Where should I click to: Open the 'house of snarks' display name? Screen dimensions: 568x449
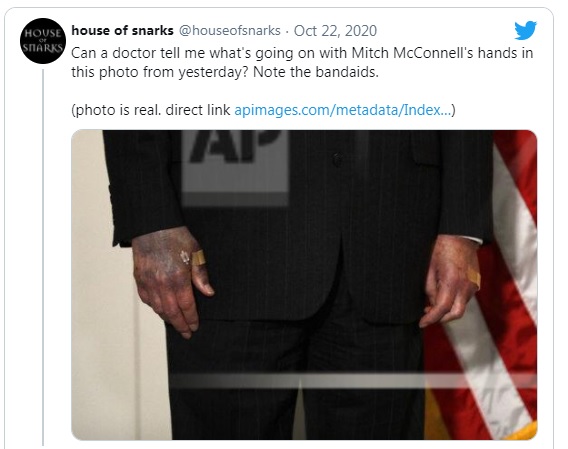click(122, 31)
